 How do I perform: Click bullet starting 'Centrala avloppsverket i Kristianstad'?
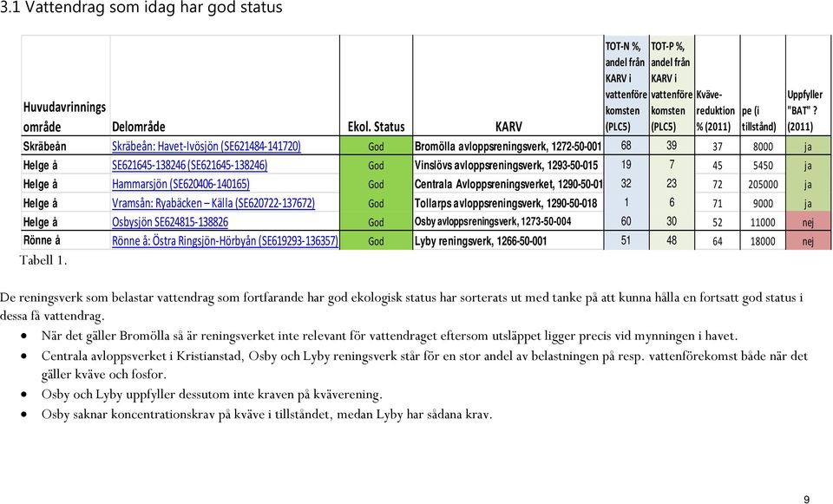click(424, 365)
